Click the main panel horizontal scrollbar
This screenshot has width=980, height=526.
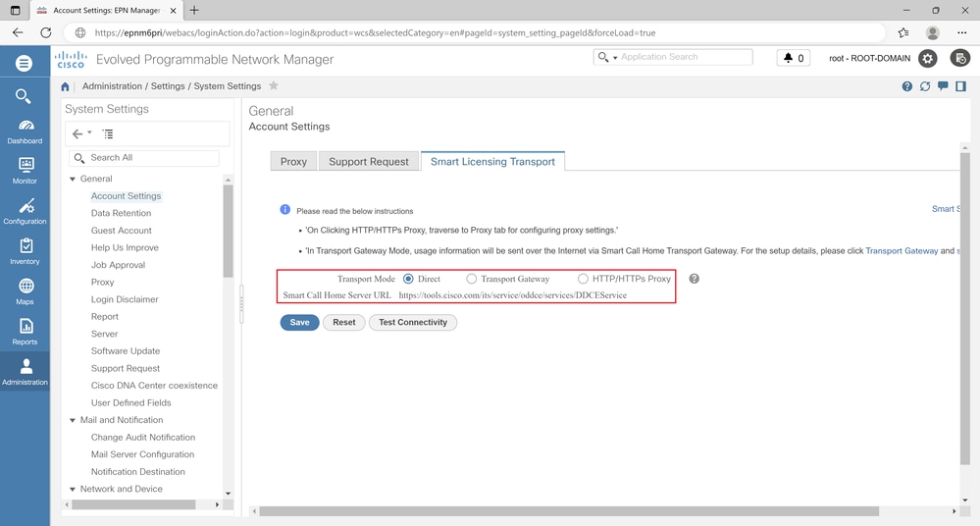pyautogui.click(x=569, y=511)
